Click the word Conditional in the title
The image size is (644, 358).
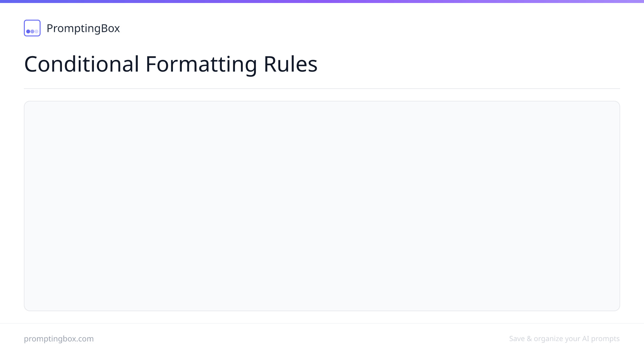[82, 64]
